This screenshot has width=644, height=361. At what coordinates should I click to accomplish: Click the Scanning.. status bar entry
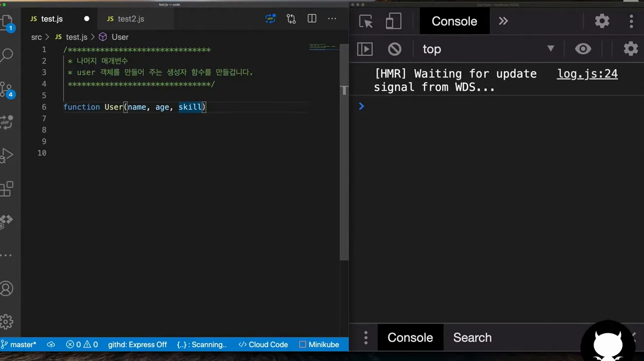tap(202, 345)
